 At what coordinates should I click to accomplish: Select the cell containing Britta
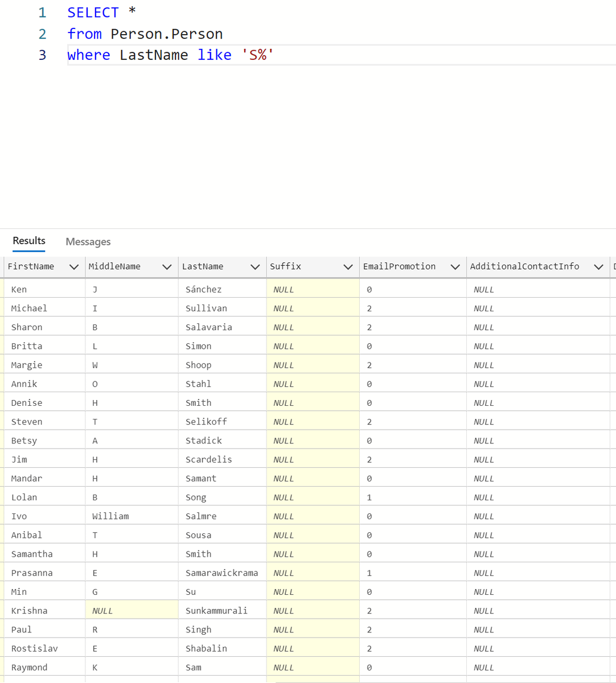(x=44, y=346)
